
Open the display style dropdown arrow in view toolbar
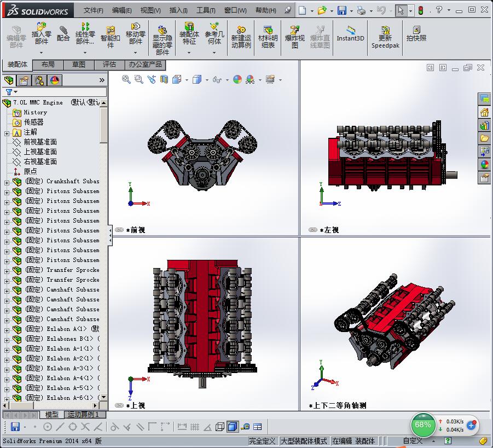(207, 80)
